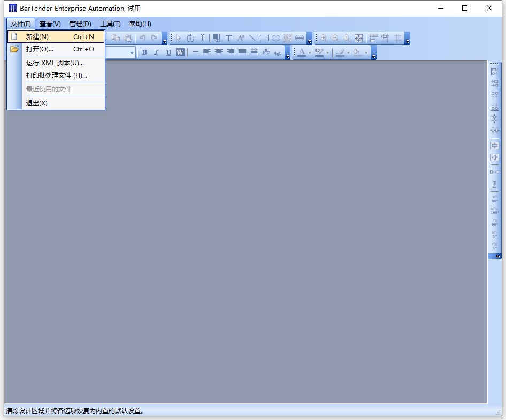Open the text highlight ab dropdown arrow
This screenshot has height=420, width=506.
coord(327,52)
